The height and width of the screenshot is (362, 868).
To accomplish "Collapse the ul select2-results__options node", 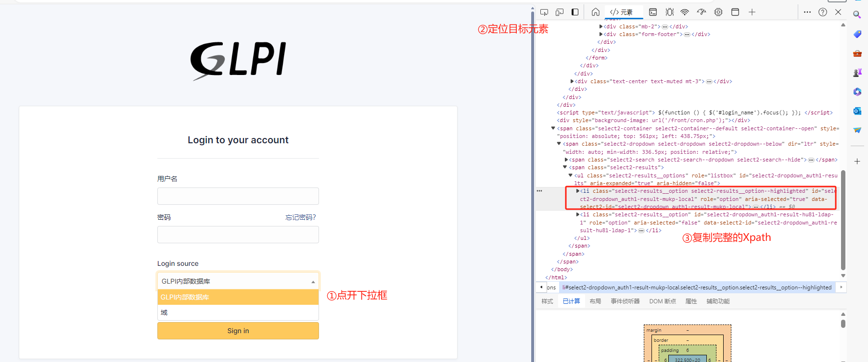I will coord(571,175).
